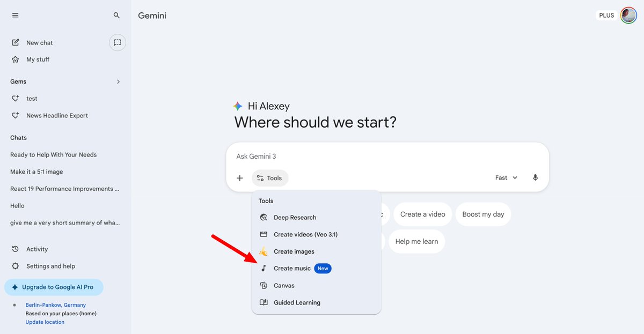Click the search icon in the sidebar
This screenshot has height=334, width=644.
pyautogui.click(x=116, y=15)
